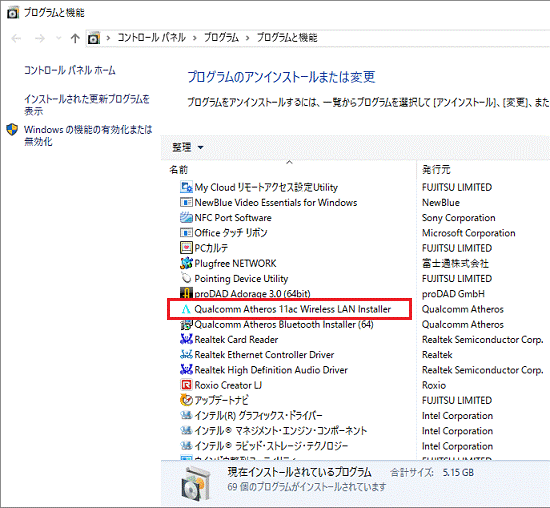Click the Qualcomm Atheros Bluetooth Installer icon

[x=186, y=324]
